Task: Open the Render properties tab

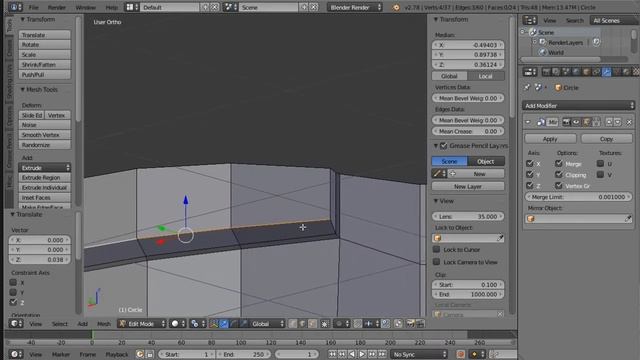Action: click(546, 72)
